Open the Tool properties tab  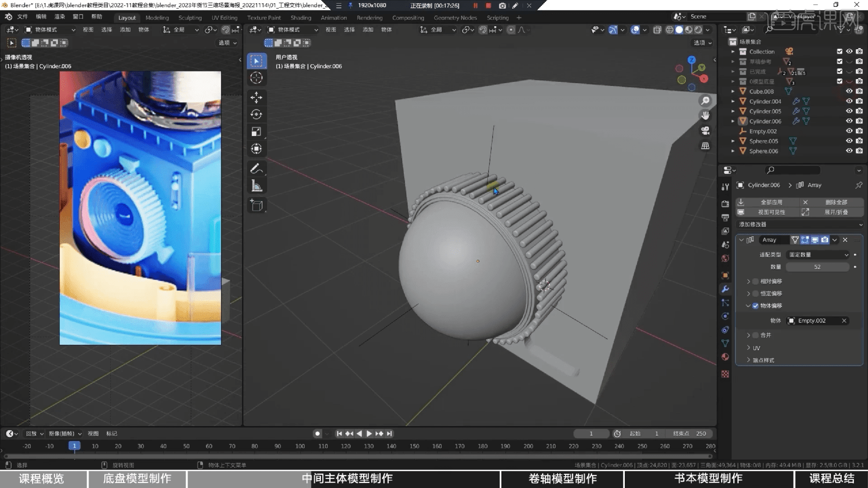(725, 187)
